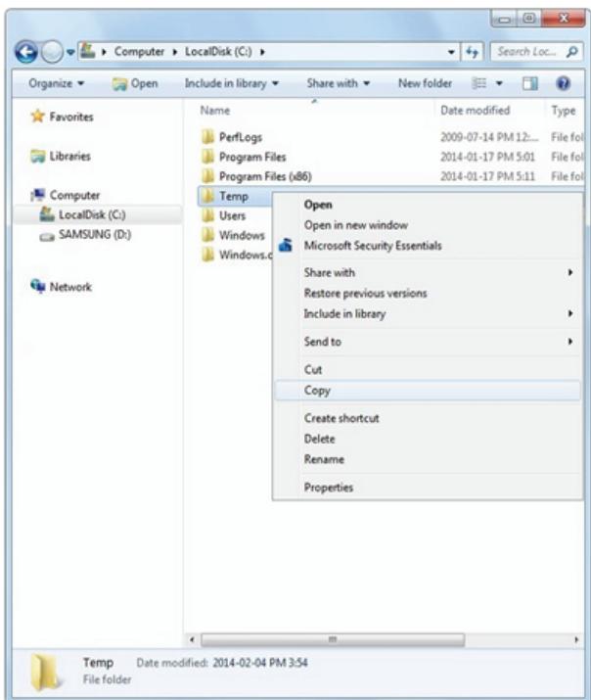591x700 pixels.
Task: Select the Program Files (x86) folder name
Action: [265, 177]
